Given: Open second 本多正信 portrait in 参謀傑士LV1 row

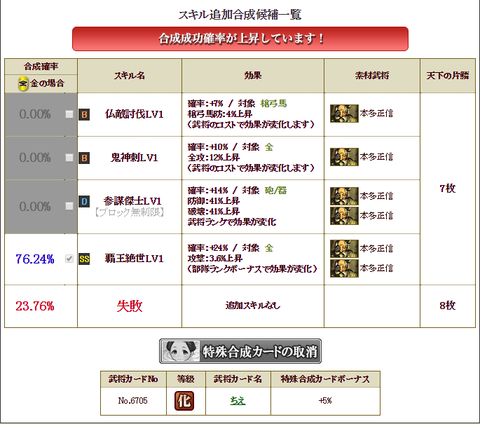Looking at the screenshot, I should [x=344, y=216].
